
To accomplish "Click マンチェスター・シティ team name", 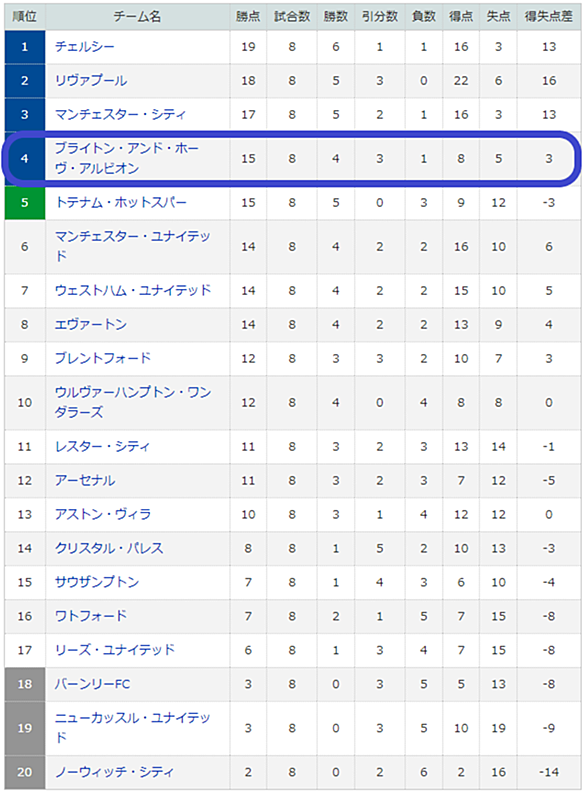I will (x=120, y=114).
